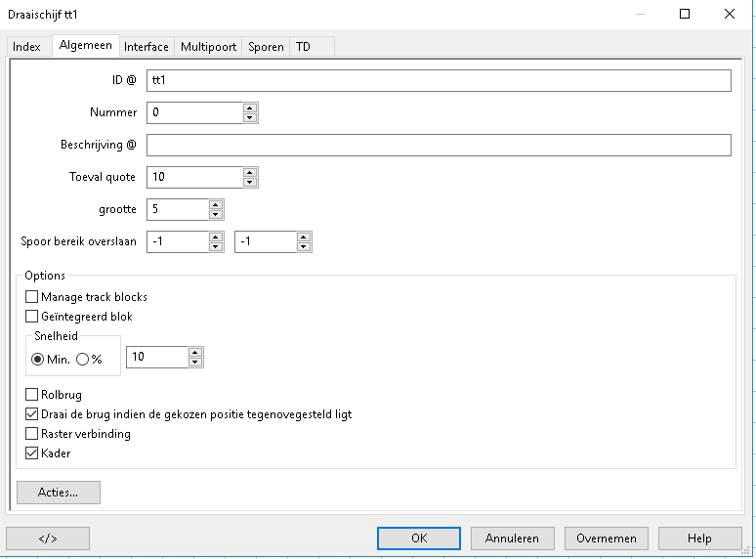756x559 pixels.
Task: Open the Sporen tab
Action: point(266,47)
